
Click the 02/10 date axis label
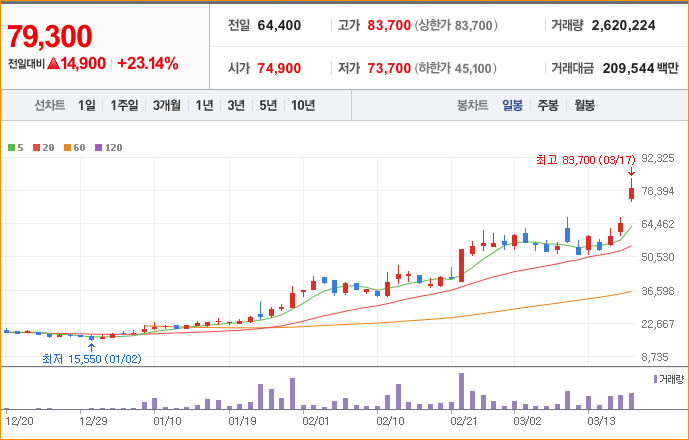pos(391,422)
